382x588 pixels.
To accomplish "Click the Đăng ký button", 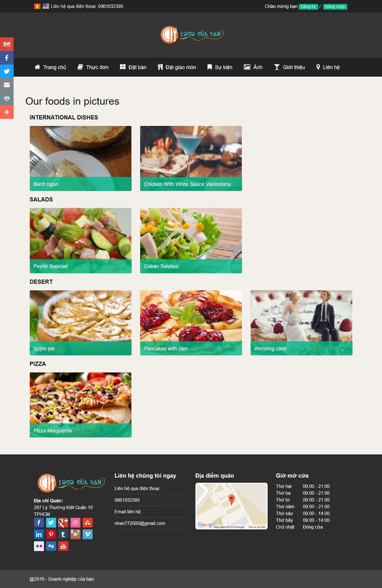I will tap(308, 7).
